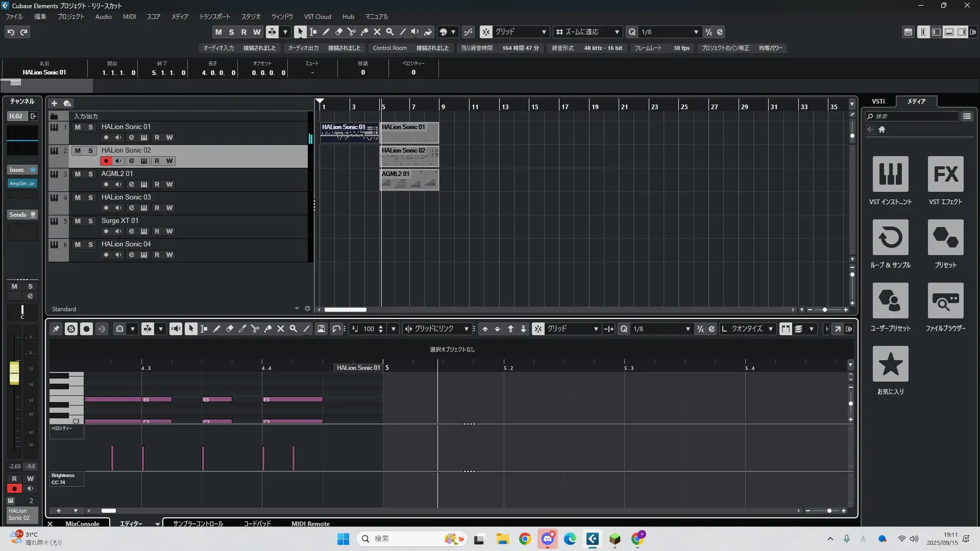Screen dimensions: 980x551
Task: Select the Zoom magnifier tool in top toolbar
Action: click(x=390, y=32)
